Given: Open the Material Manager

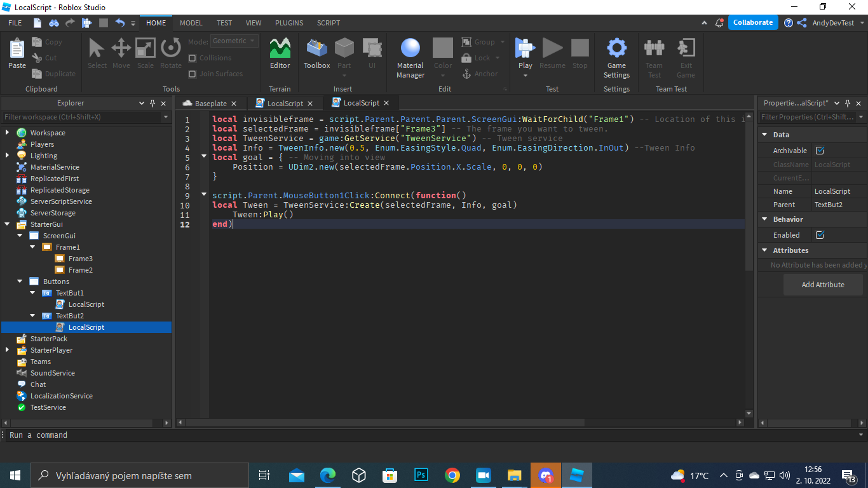Looking at the screenshot, I should pos(410,58).
